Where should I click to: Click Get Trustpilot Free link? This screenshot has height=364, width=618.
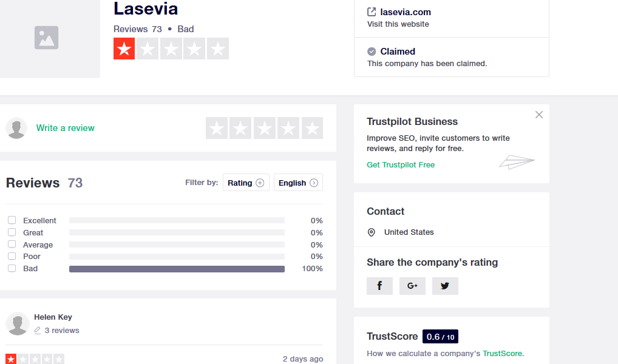[x=401, y=164]
